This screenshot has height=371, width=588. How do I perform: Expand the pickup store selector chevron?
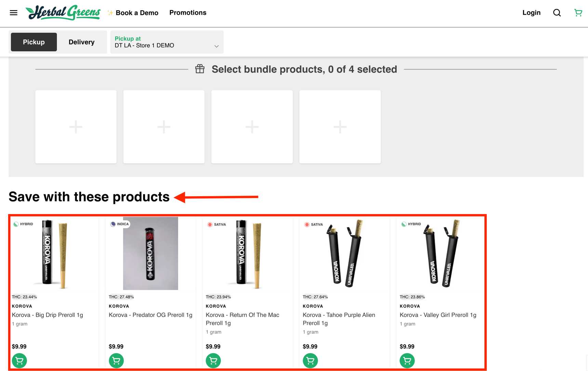216,45
